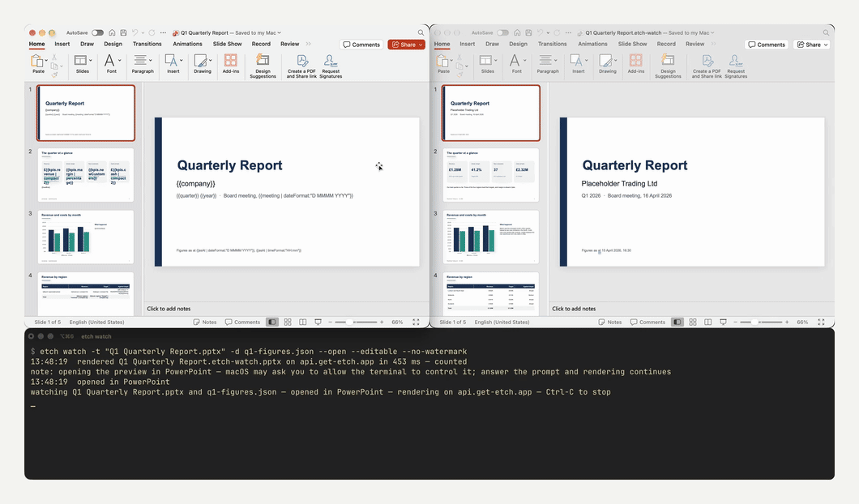The height and width of the screenshot is (504, 859).
Task: Open Share dropdown arrow in left window
Action: click(421, 45)
